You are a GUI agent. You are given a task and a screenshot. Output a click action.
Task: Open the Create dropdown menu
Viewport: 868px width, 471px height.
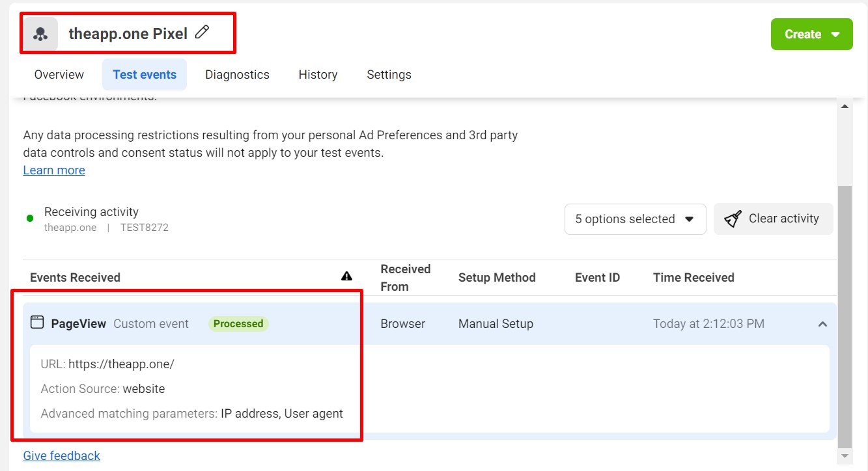click(x=811, y=34)
